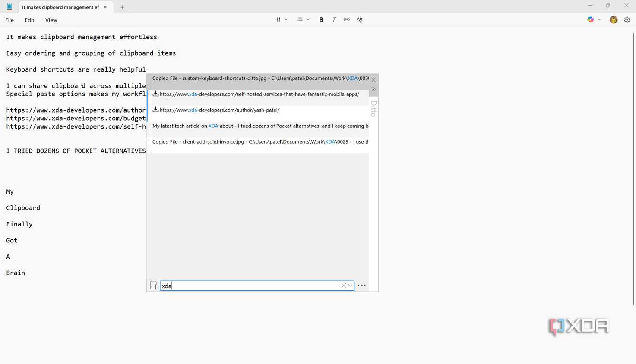The image size is (636, 364).
Task: Clear formatting with the toolbar icon
Action: (x=360, y=20)
